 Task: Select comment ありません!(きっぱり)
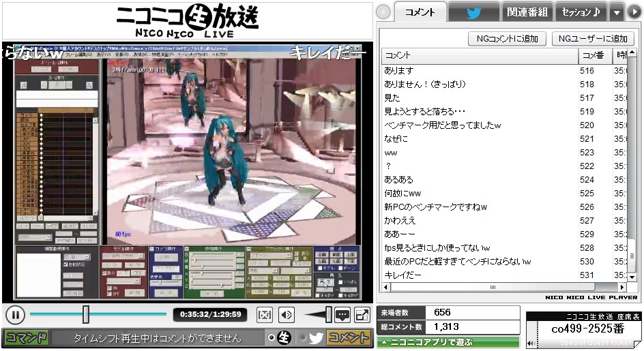[x=504, y=84]
